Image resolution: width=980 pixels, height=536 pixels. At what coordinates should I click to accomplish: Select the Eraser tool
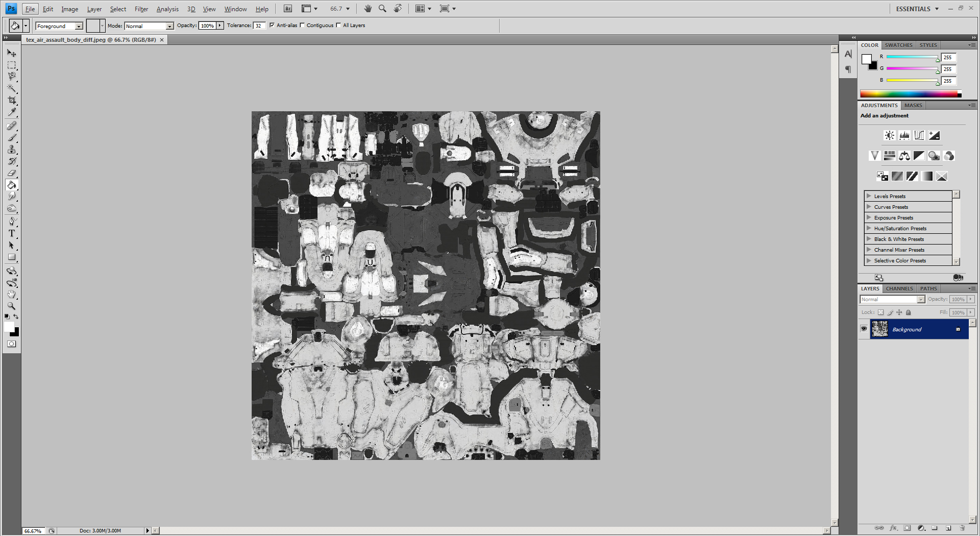tap(11, 173)
